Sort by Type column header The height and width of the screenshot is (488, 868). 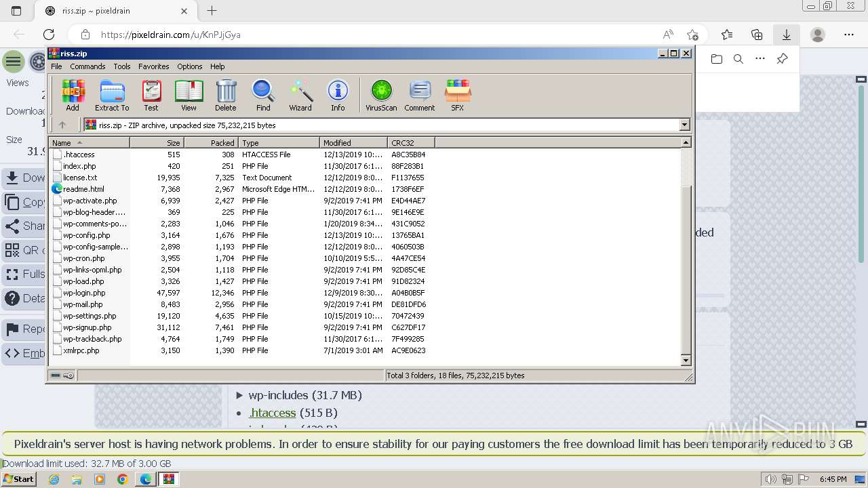[279, 142]
